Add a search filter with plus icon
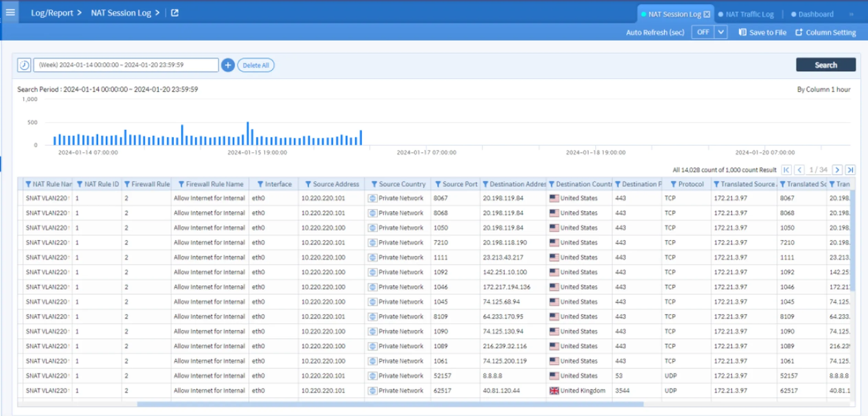The width and height of the screenshot is (868, 416). coord(228,65)
